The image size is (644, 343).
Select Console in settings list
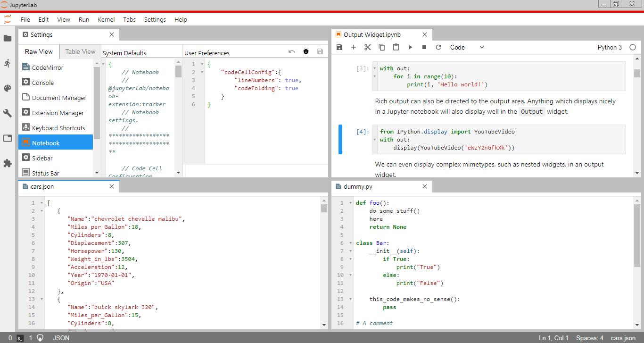tap(56, 83)
